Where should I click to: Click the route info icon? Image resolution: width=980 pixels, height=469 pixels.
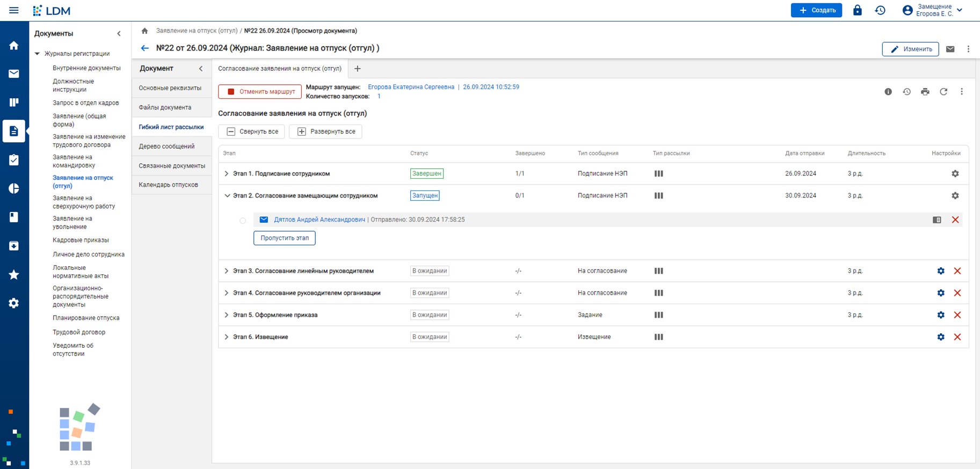(x=888, y=92)
